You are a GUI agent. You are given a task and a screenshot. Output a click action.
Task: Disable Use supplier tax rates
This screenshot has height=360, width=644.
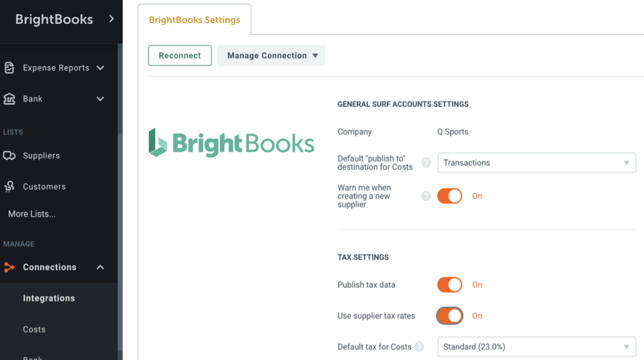449,316
